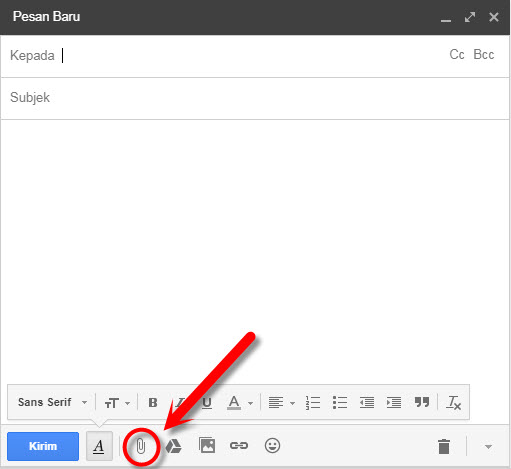Apply numbered list formatting

tap(313, 403)
